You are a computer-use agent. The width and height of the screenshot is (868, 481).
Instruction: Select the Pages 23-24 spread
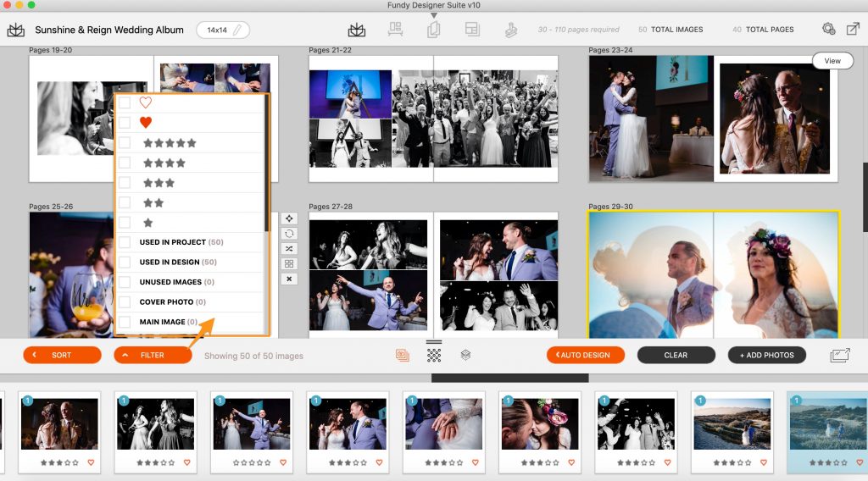coord(713,119)
